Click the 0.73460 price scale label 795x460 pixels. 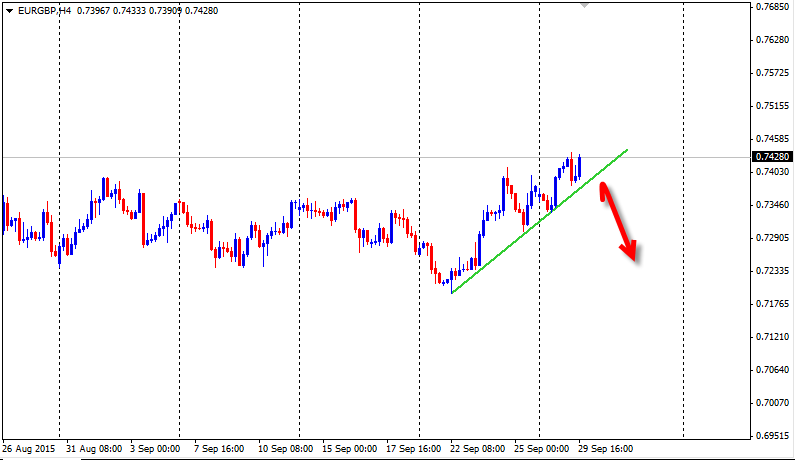click(x=773, y=205)
